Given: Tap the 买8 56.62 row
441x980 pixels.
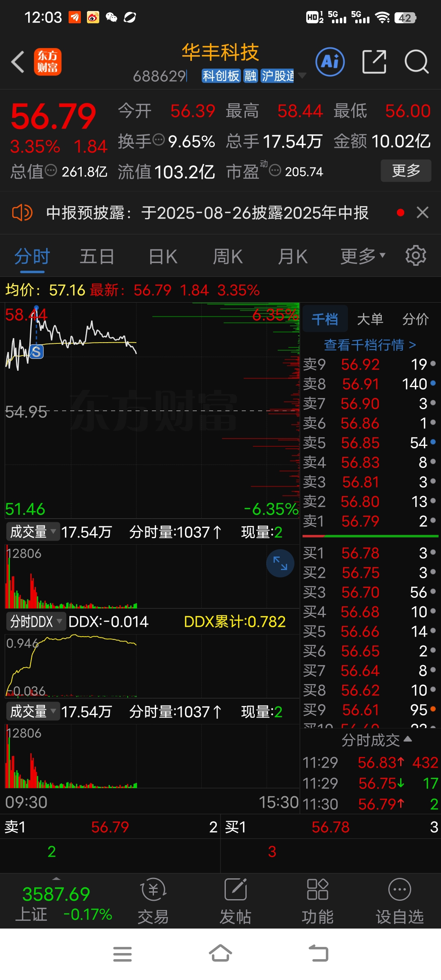Looking at the screenshot, I should (370, 690).
